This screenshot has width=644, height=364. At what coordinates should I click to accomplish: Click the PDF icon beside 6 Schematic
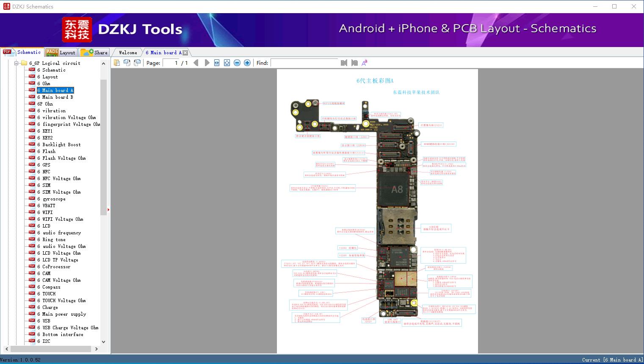click(32, 70)
